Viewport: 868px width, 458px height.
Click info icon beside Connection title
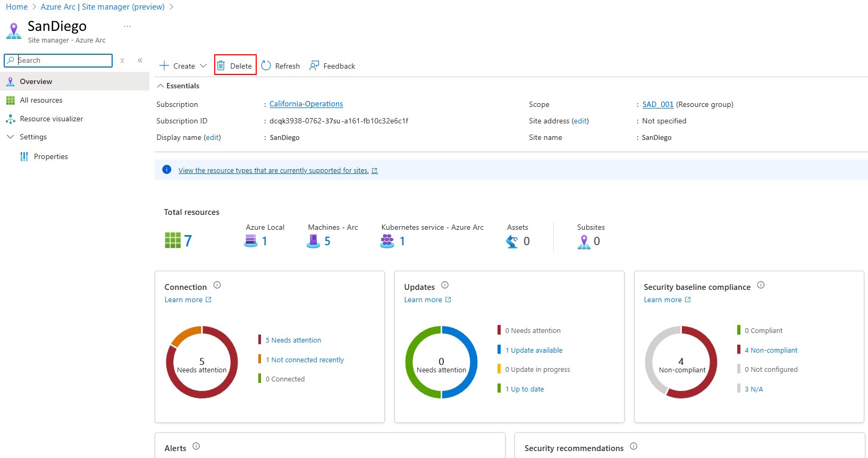217,285
